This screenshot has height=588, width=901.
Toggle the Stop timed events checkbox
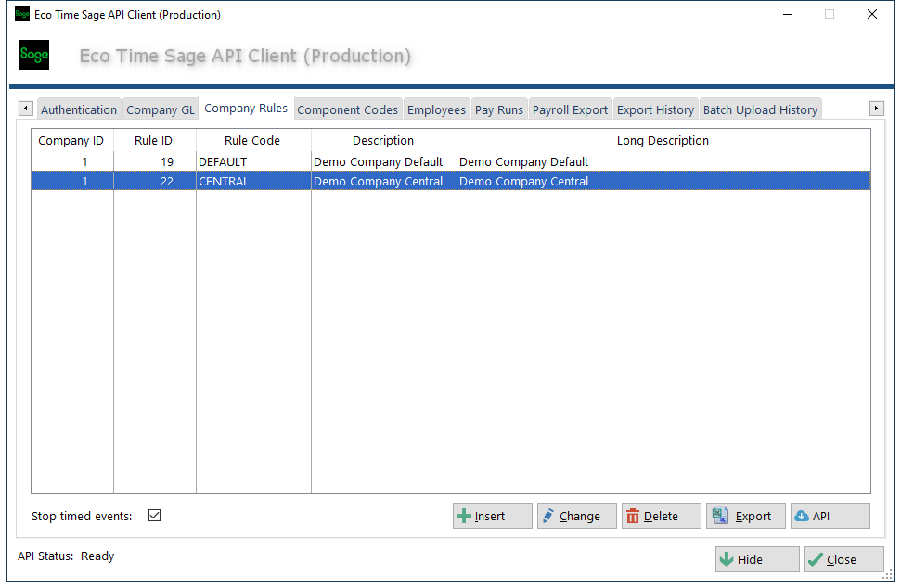155,516
